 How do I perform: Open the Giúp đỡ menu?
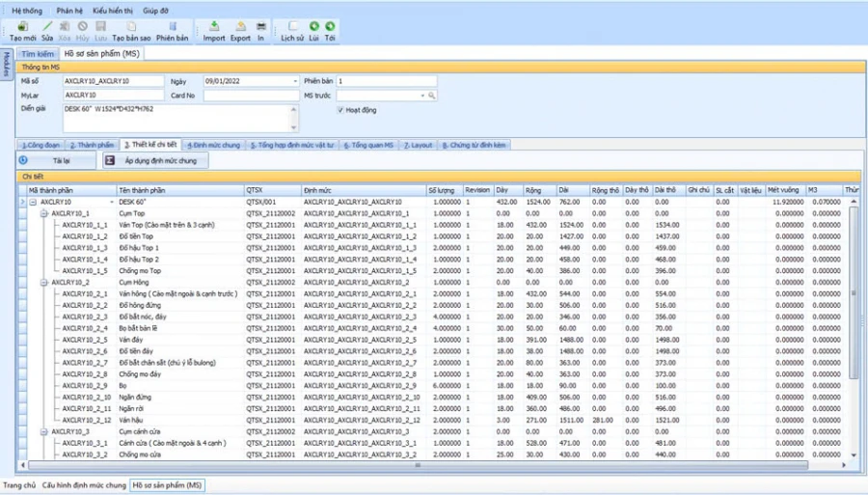point(155,11)
